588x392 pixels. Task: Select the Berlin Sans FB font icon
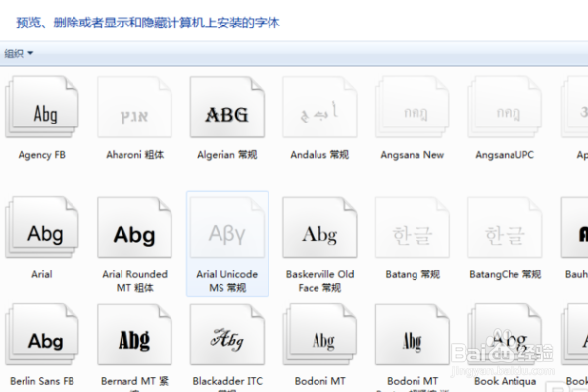pyautogui.click(x=41, y=334)
